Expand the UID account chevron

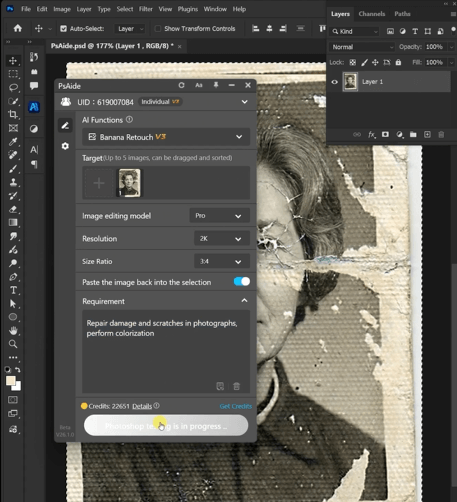244,102
